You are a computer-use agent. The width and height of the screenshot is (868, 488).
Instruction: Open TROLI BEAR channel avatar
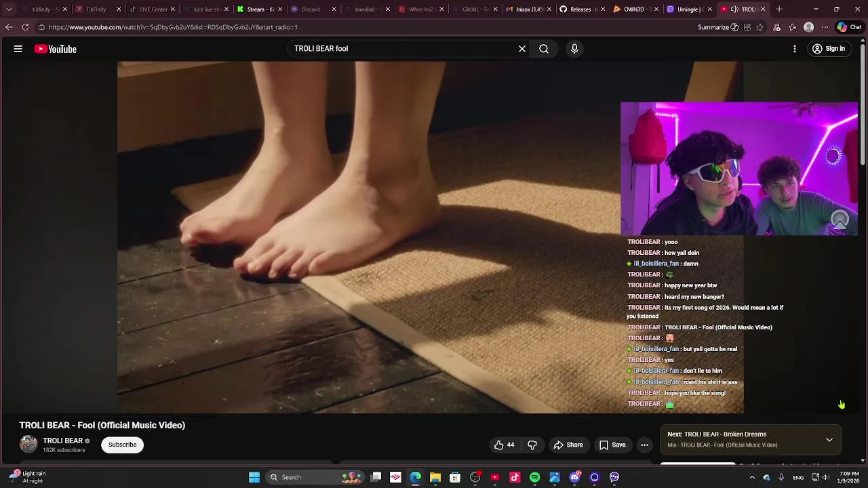click(x=28, y=445)
